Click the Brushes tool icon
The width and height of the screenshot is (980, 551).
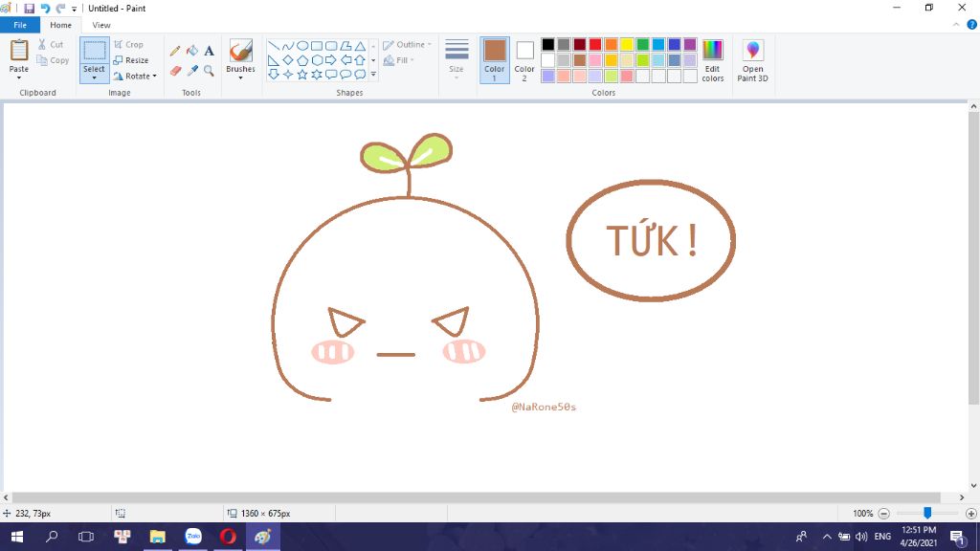tap(240, 51)
